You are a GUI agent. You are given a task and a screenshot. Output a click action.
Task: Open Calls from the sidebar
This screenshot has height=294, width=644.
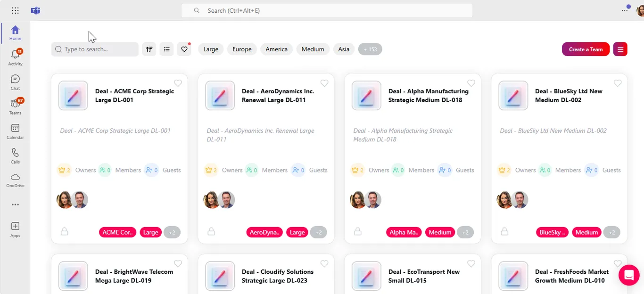point(15,155)
